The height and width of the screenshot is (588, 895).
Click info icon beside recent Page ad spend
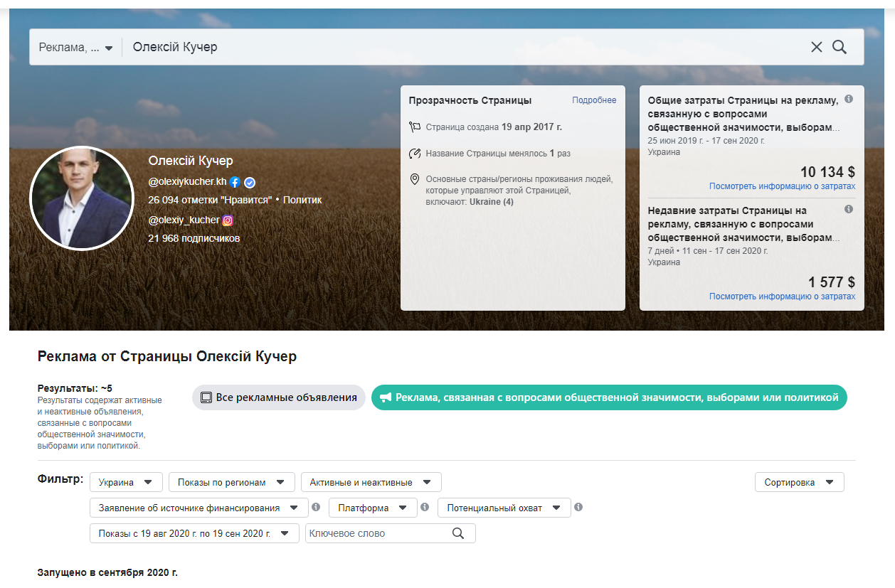848,210
